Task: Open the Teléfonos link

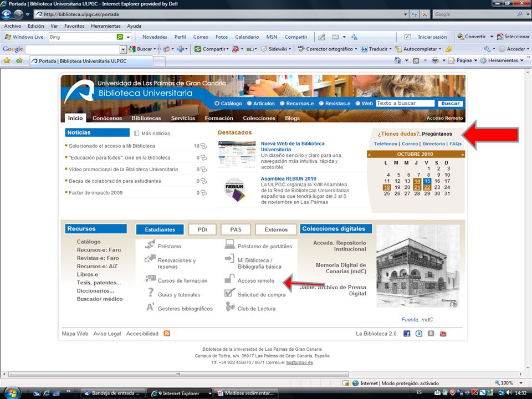Action: click(x=386, y=144)
